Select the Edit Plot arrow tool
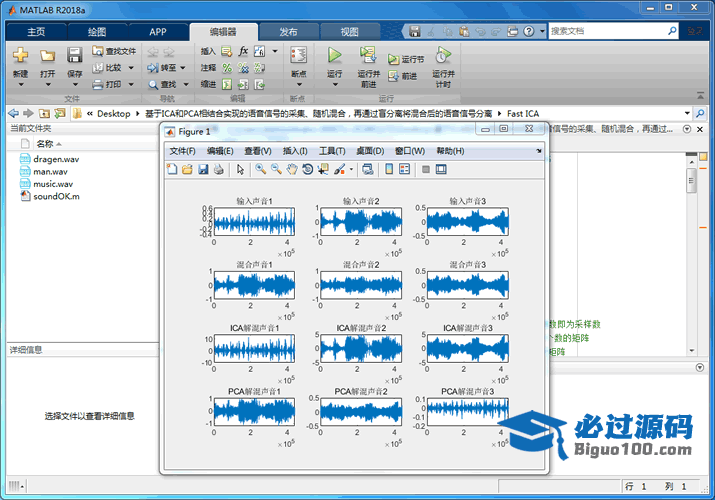The height and width of the screenshot is (500, 715). pyautogui.click(x=240, y=170)
